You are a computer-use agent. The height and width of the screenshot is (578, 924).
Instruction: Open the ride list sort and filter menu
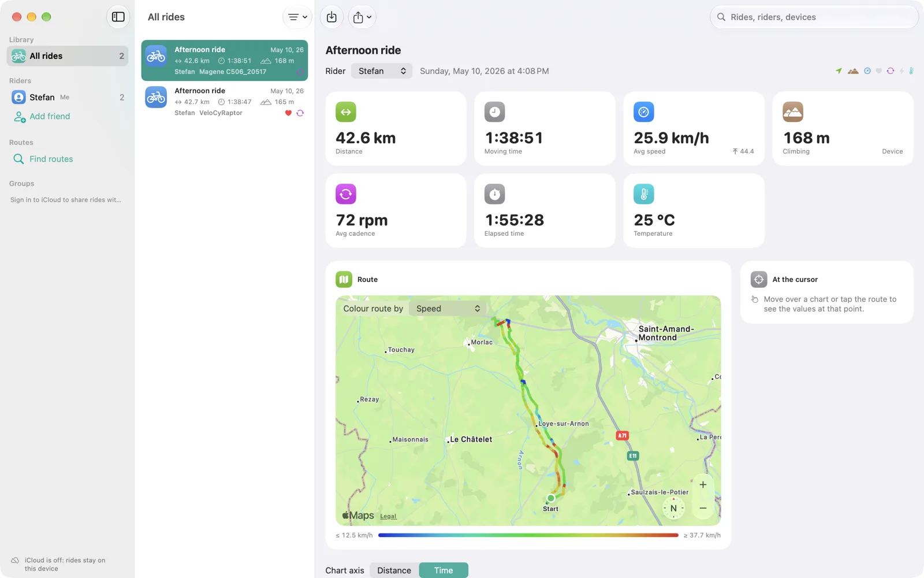pos(297,17)
